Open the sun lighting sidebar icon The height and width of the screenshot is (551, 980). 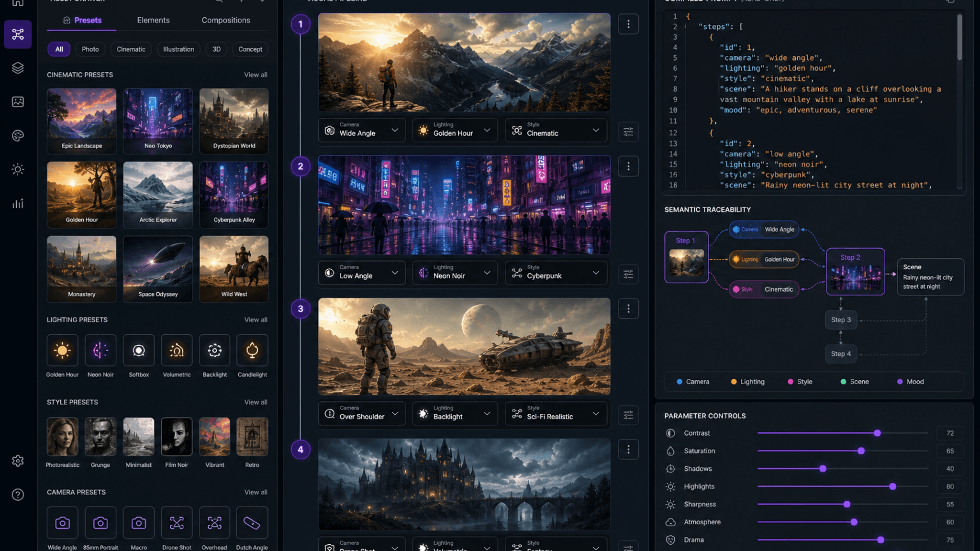(x=18, y=169)
